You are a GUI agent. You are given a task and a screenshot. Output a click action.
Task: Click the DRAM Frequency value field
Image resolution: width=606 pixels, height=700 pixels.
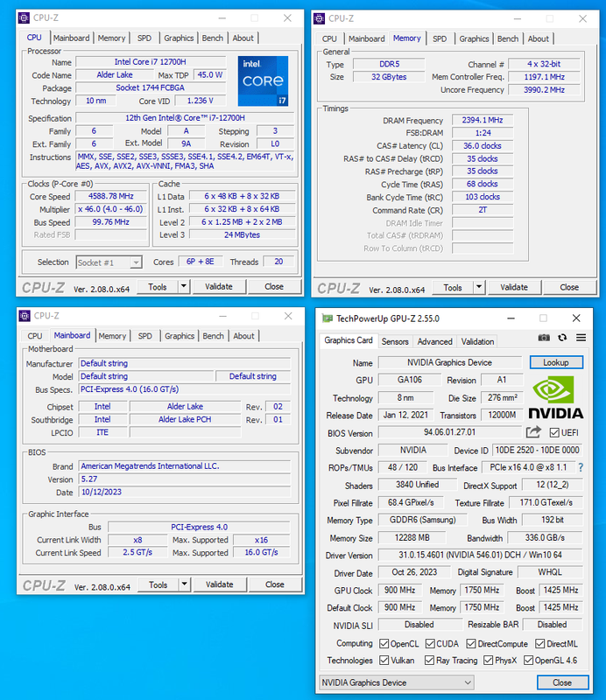pos(483,120)
